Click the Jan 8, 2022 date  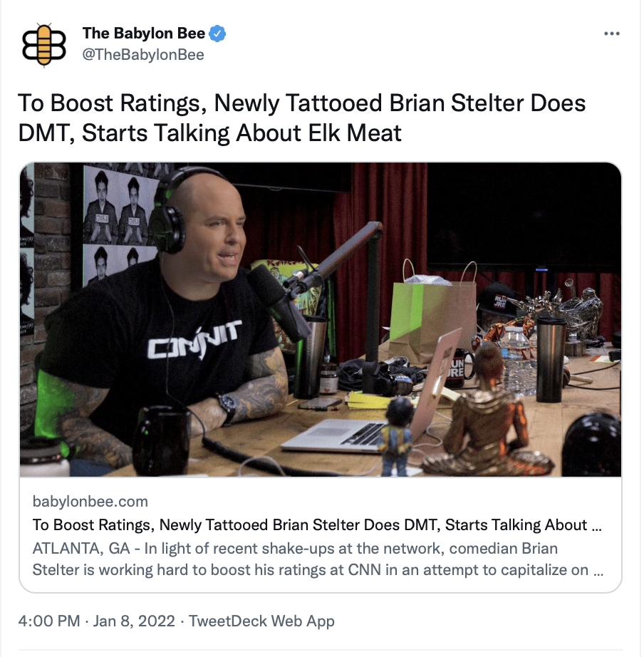click(134, 621)
